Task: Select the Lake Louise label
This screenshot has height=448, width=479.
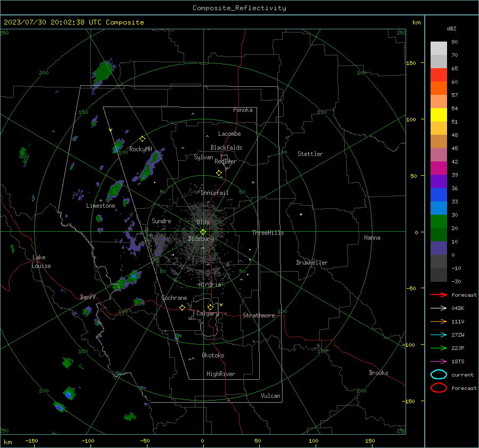Action: [x=42, y=262]
